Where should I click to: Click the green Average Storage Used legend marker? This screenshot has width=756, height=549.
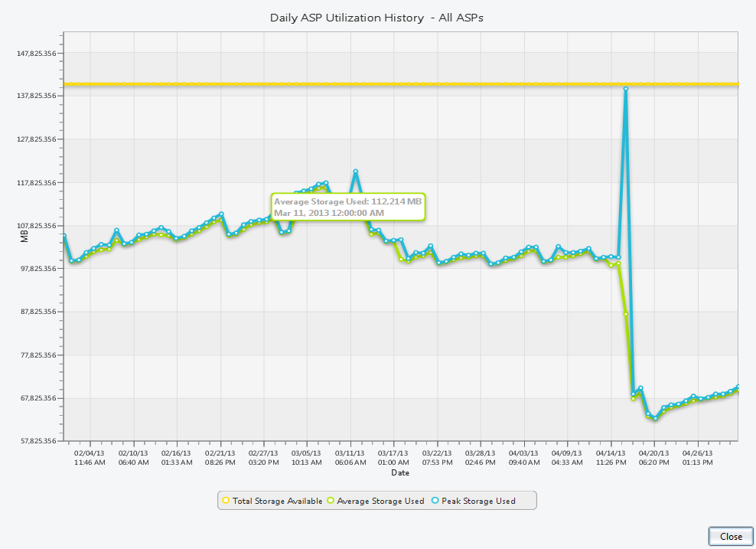click(331, 501)
